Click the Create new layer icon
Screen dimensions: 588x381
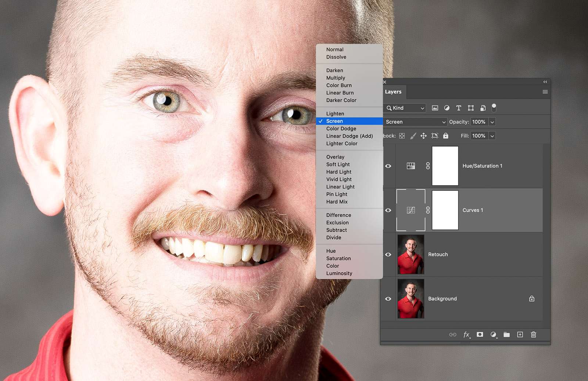(x=520, y=334)
